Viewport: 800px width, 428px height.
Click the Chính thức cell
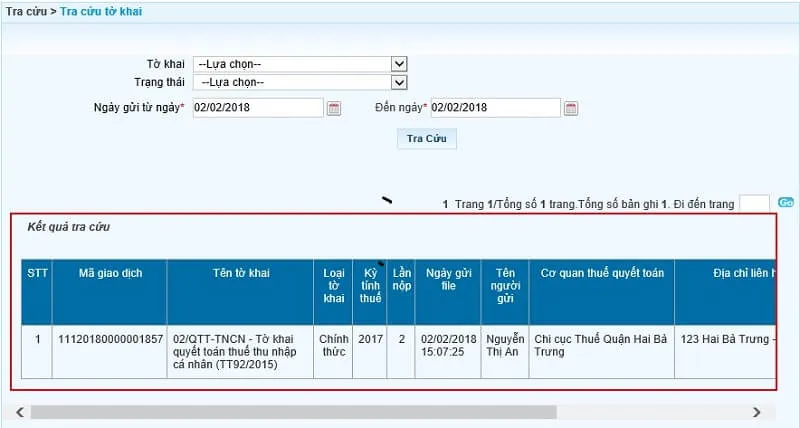coord(333,351)
